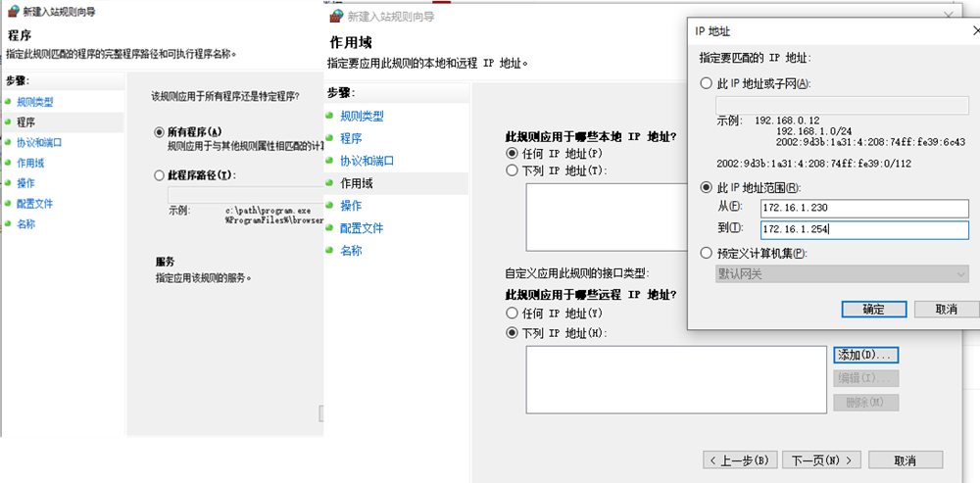
Task: Choose 任何 IP 地址 for local addresses
Action: tap(511, 154)
